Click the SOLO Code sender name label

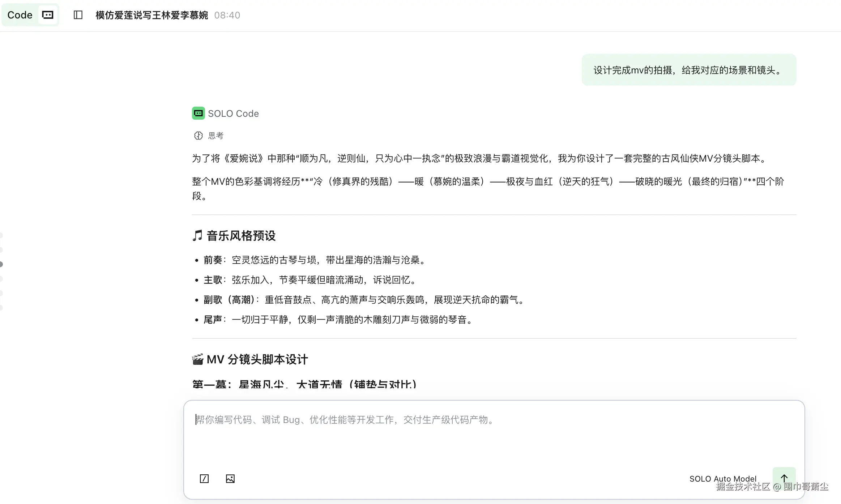233,113
